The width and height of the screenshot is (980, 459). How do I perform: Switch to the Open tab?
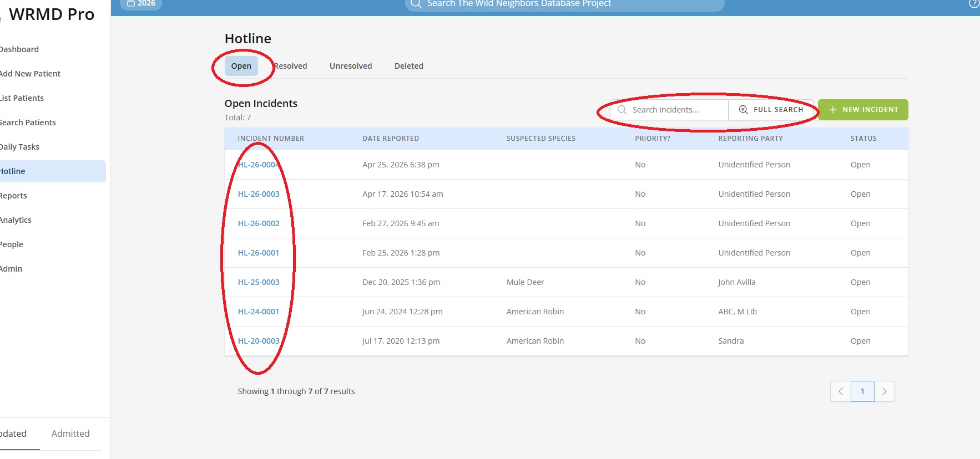pos(241,66)
